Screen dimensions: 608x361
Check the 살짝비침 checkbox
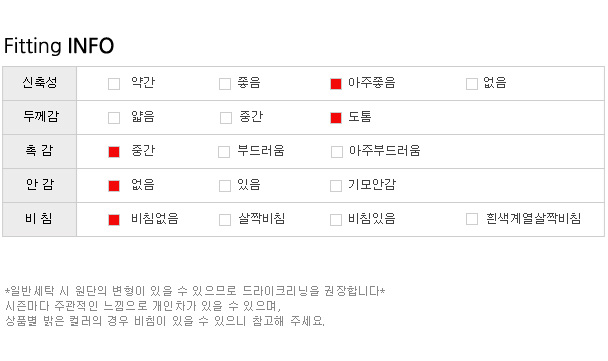click(x=225, y=220)
